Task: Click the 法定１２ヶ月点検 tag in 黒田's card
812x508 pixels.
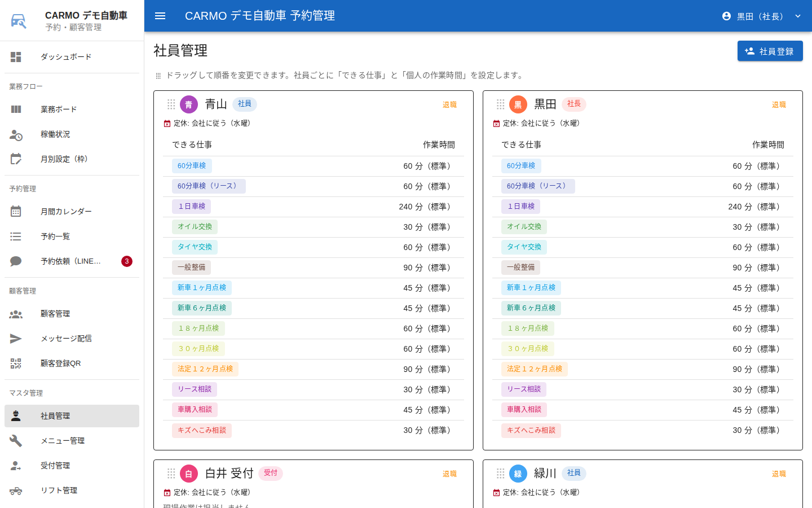Action: click(x=535, y=369)
